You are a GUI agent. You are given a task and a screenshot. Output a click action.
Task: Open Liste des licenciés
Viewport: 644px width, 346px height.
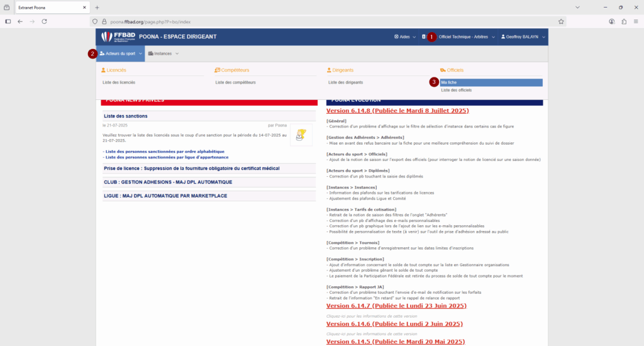(x=119, y=82)
